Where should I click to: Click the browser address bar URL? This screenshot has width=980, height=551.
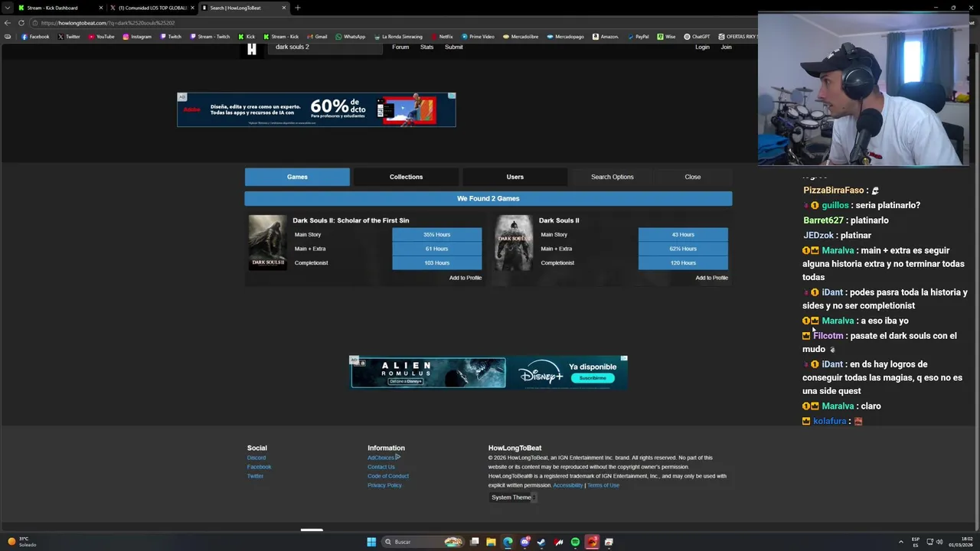pos(107,23)
